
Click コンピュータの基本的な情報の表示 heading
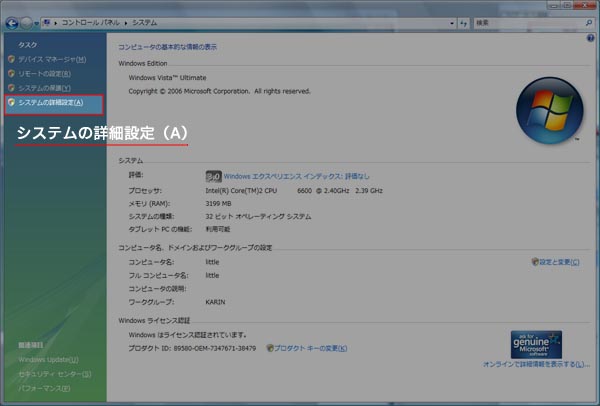[167, 47]
